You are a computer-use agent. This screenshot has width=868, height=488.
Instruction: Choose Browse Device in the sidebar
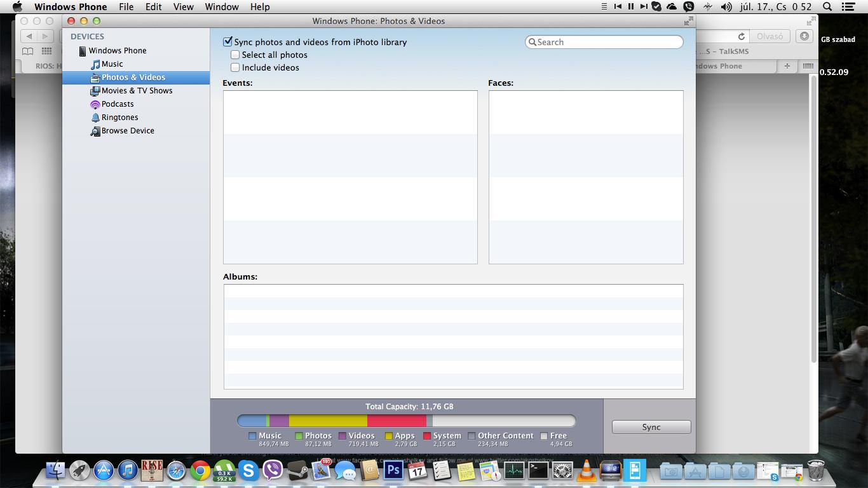tap(123, 130)
